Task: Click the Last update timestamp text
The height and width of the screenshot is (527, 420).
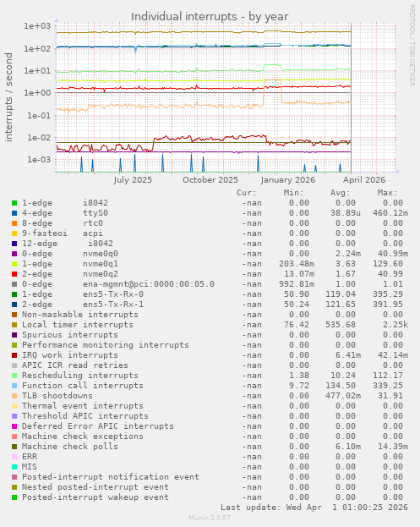Action: pos(314,508)
